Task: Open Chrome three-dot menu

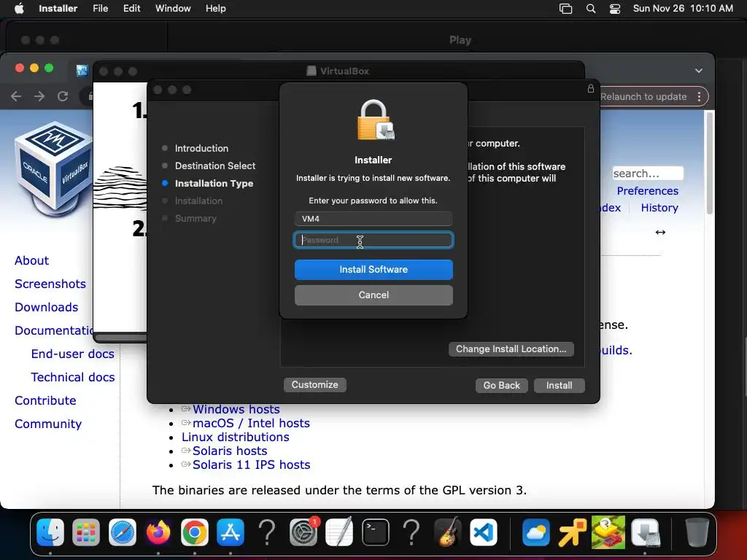Action: pos(699,97)
